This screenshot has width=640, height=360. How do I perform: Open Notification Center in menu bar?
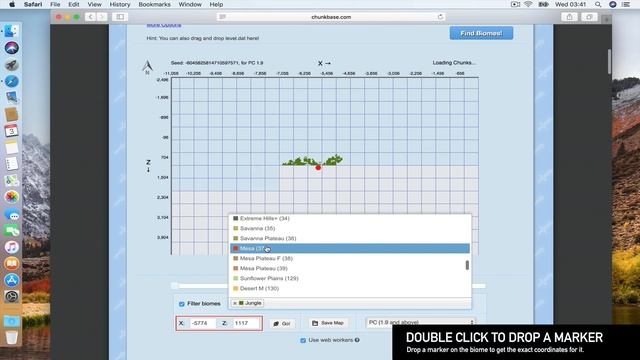pyautogui.click(x=626, y=4)
